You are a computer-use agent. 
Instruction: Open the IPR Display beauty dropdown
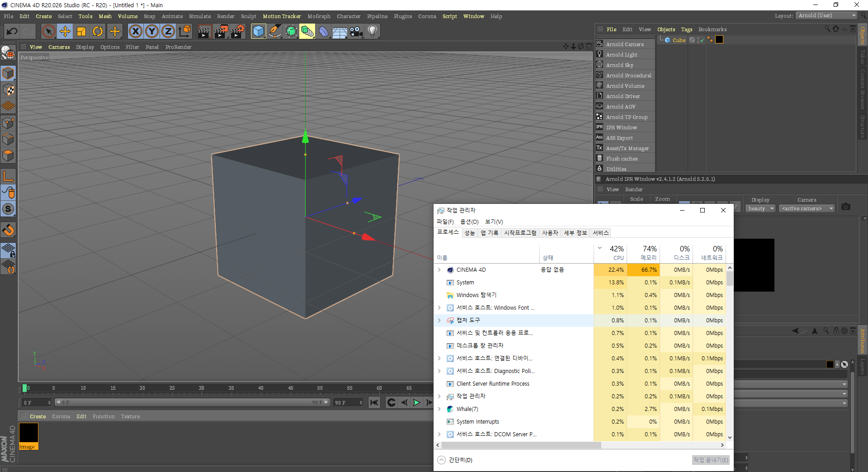761,208
